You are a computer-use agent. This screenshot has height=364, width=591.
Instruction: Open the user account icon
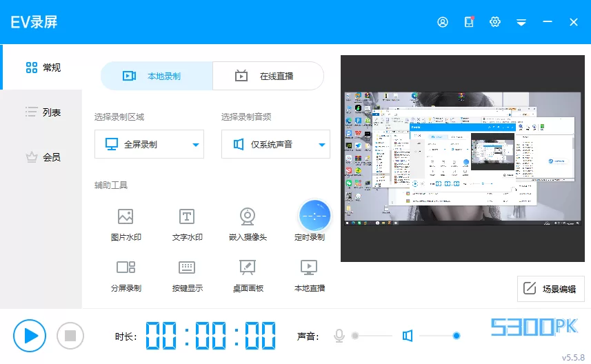[443, 22]
